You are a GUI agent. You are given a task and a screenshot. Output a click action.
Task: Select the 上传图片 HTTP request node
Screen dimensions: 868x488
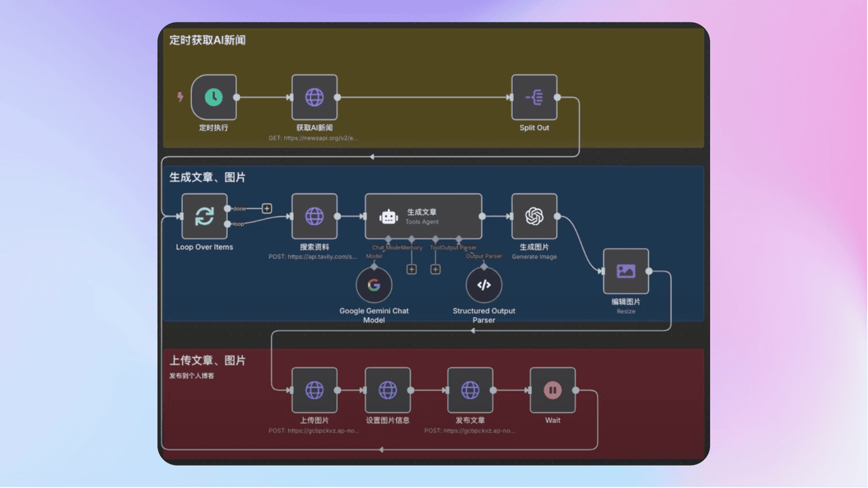(x=315, y=390)
